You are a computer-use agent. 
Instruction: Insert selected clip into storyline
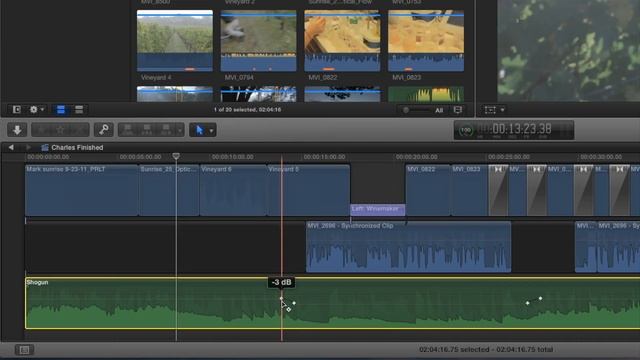coord(147,130)
